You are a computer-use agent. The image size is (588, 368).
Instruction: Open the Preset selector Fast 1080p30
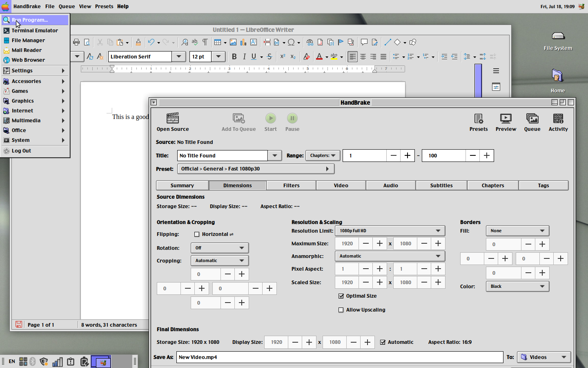(x=256, y=168)
